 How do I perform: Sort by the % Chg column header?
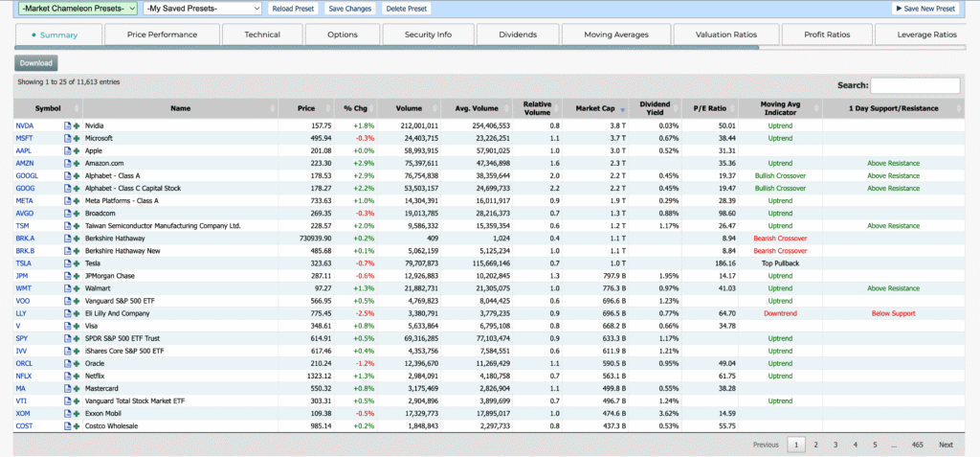[x=356, y=108]
